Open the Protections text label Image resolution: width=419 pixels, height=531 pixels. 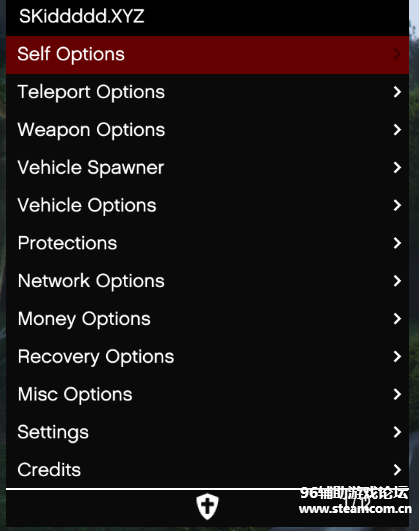tap(67, 243)
